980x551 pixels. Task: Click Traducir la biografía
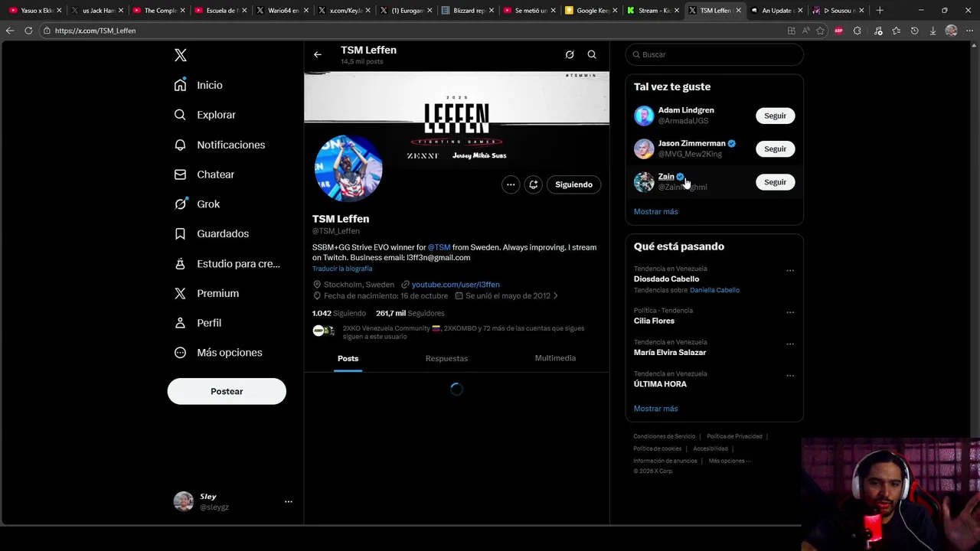[342, 269]
